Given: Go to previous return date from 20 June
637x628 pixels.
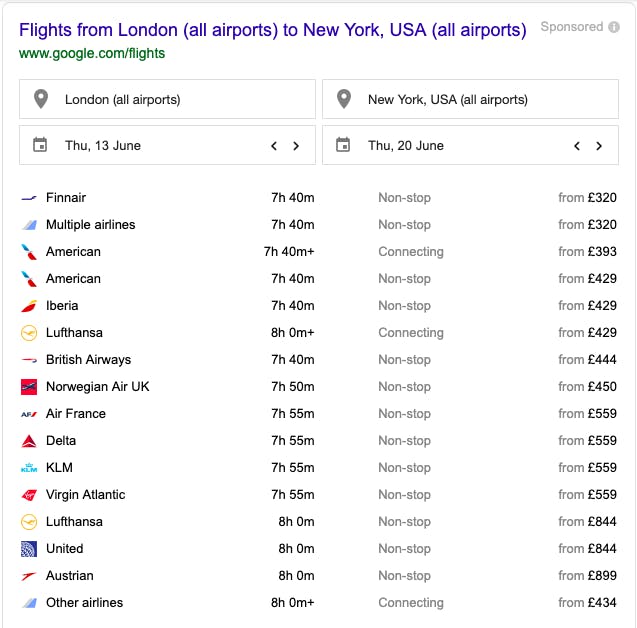Looking at the screenshot, I should 577,146.
